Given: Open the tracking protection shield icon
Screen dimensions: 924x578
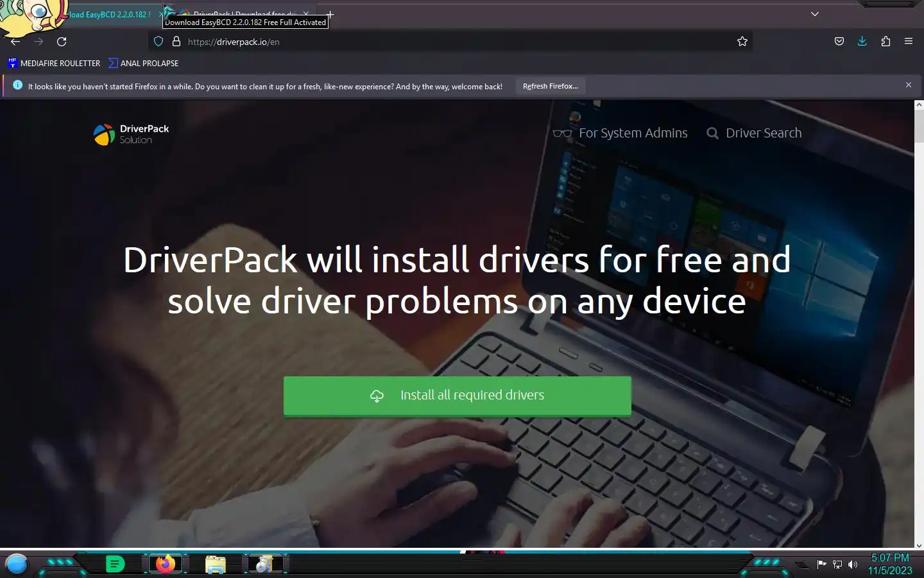Looking at the screenshot, I should click(158, 42).
